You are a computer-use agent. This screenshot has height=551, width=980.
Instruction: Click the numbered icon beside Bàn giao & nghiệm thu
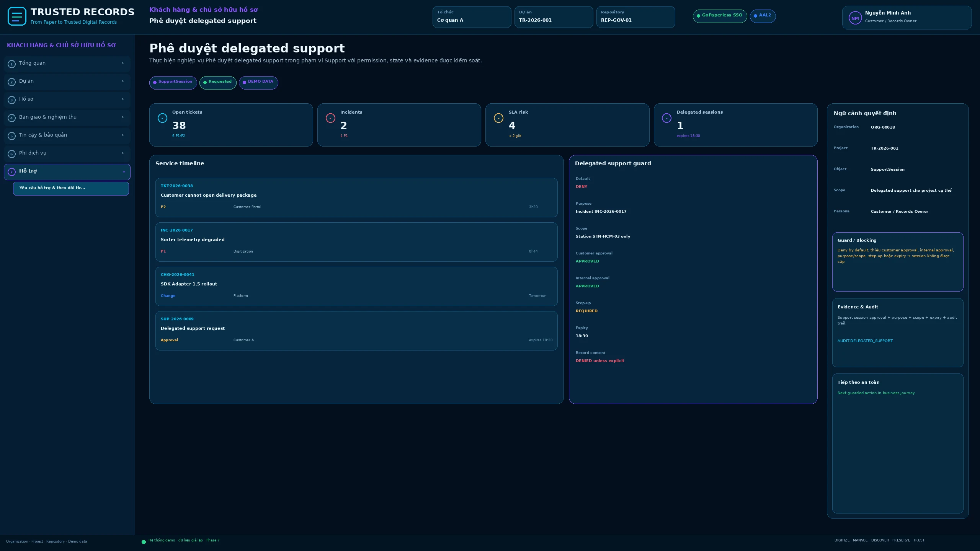tap(11, 118)
